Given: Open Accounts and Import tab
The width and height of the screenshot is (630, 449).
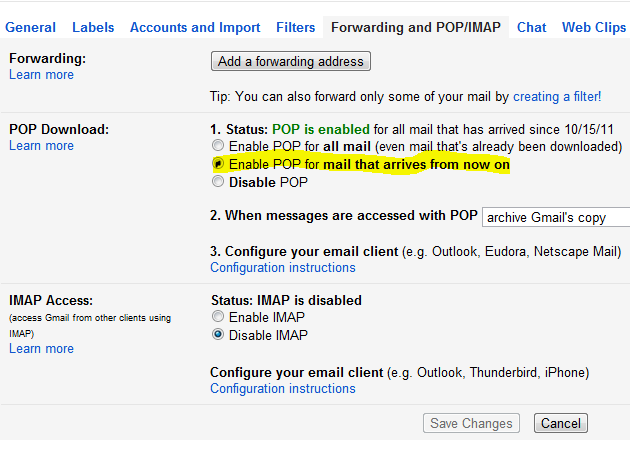Looking at the screenshot, I should point(195,27).
